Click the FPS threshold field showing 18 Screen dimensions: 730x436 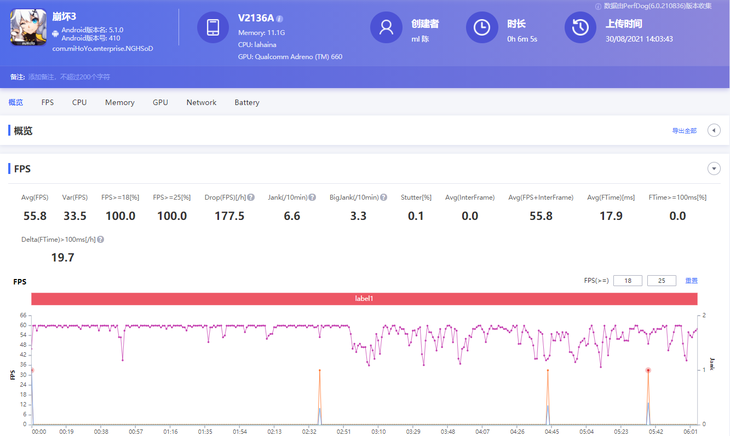pyautogui.click(x=627, y=281)
